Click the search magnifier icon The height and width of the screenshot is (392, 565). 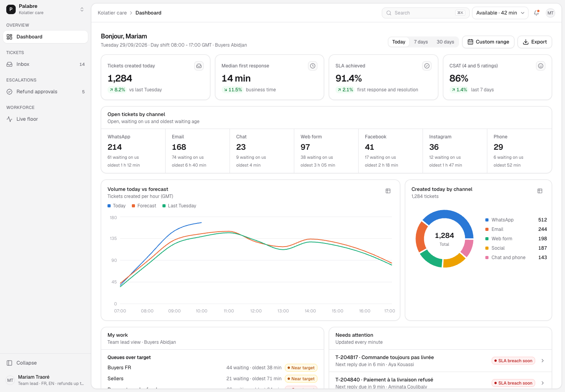pyautogui.click(x=389, y=13)
